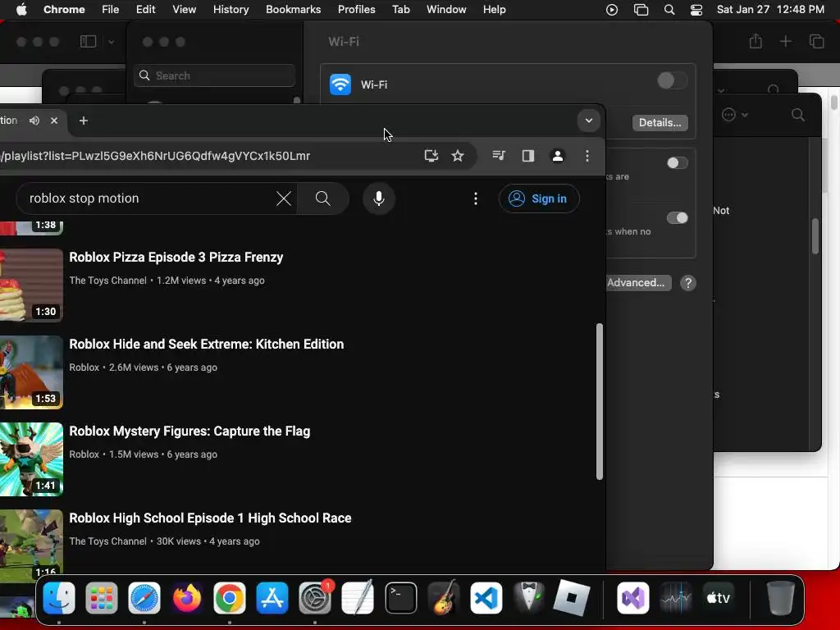This screenshot has width=840, height=630.
Task: Clear the YouTube search text
Action: 284,199
